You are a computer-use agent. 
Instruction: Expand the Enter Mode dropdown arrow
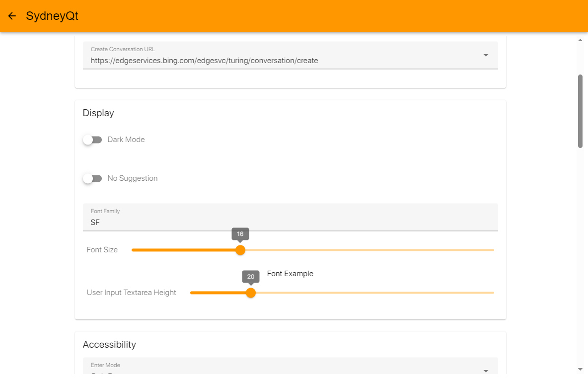tap(486, 371)
